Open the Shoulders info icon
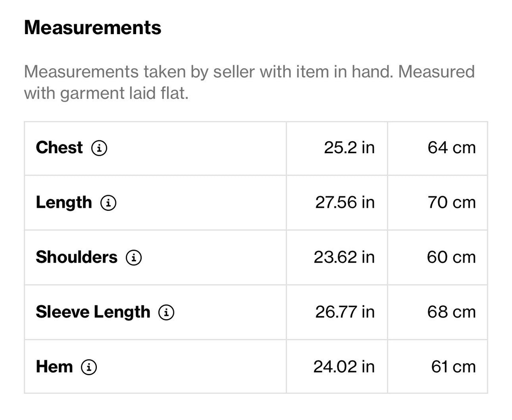 coord(134,258)
